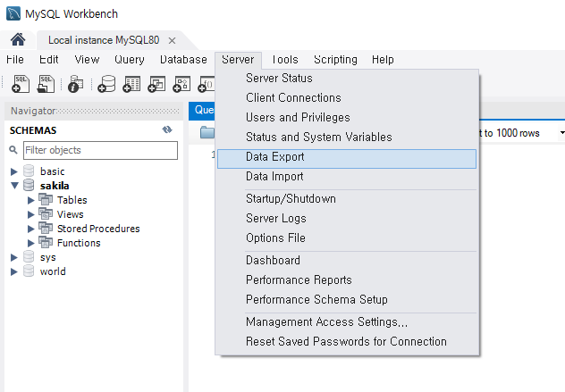Refresh the SCHEMAS list icon
This screenshot has height=392, width=565.
(167, 129)
